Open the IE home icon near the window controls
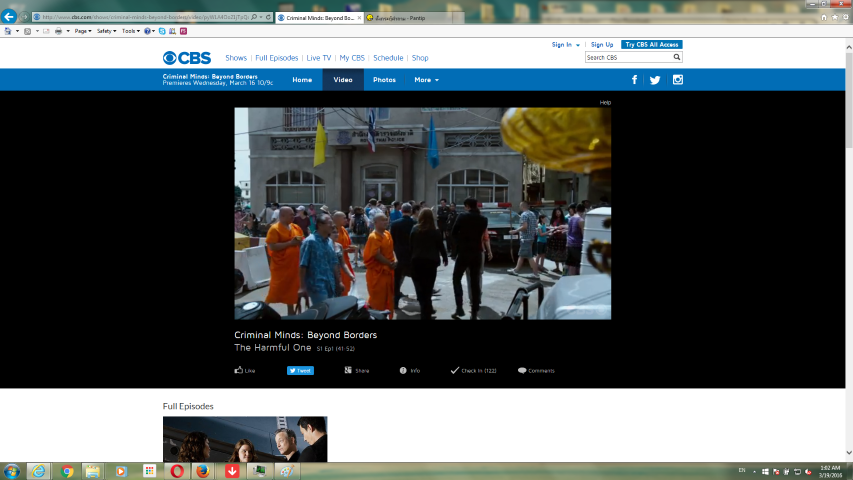Viewport: 853px width, 480px height. pos(824,17)
